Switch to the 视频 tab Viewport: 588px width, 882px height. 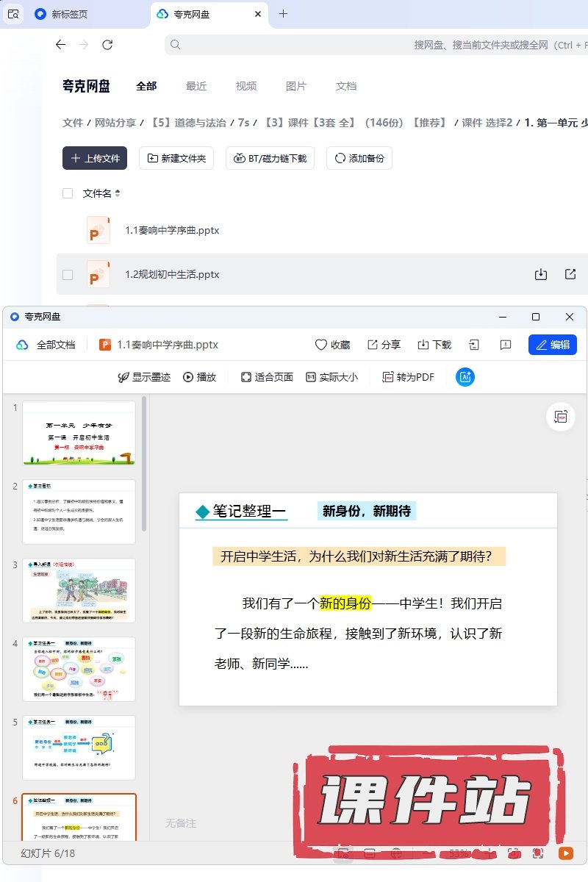[x=246, y=86]
